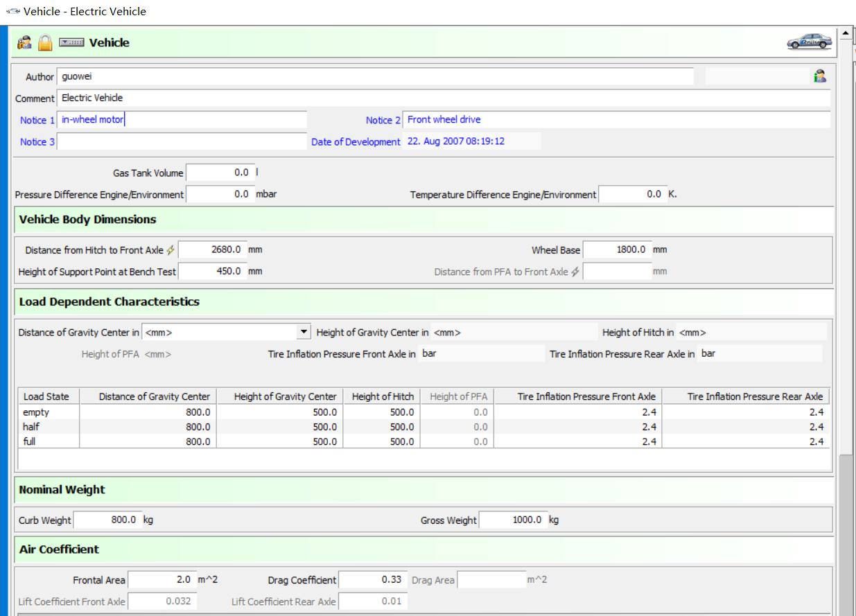Click the Author input field

click(x=374, y=77)
